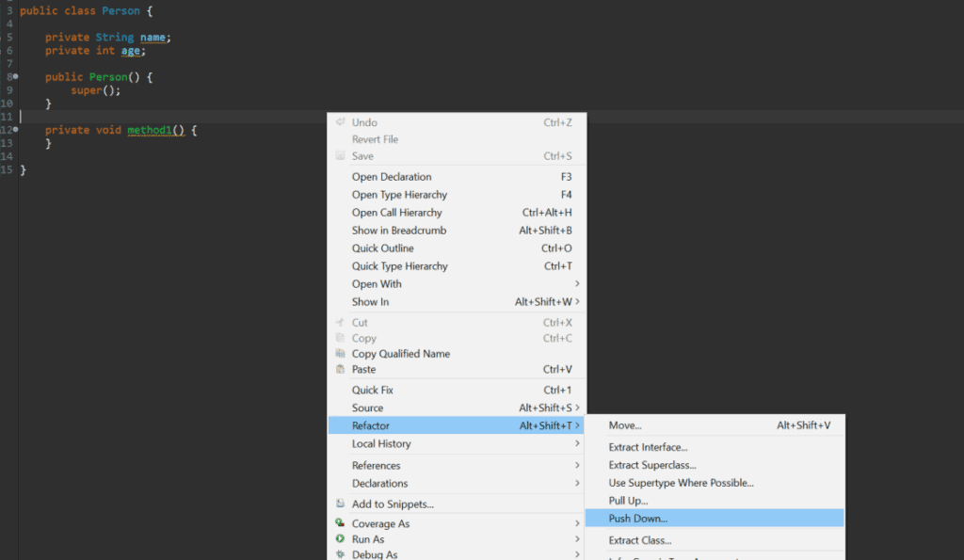Click the green Run As play icon
This screenshot has height=560, width=964.
[x=341, y=537]
